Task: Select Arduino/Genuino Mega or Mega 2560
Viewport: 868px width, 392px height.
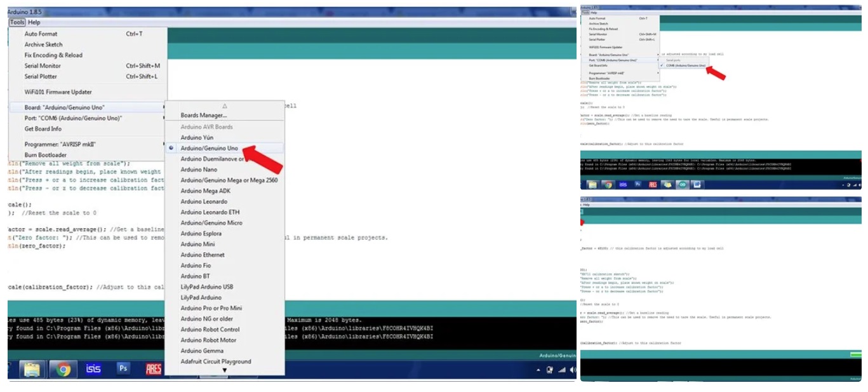Action: pos(225,180)
